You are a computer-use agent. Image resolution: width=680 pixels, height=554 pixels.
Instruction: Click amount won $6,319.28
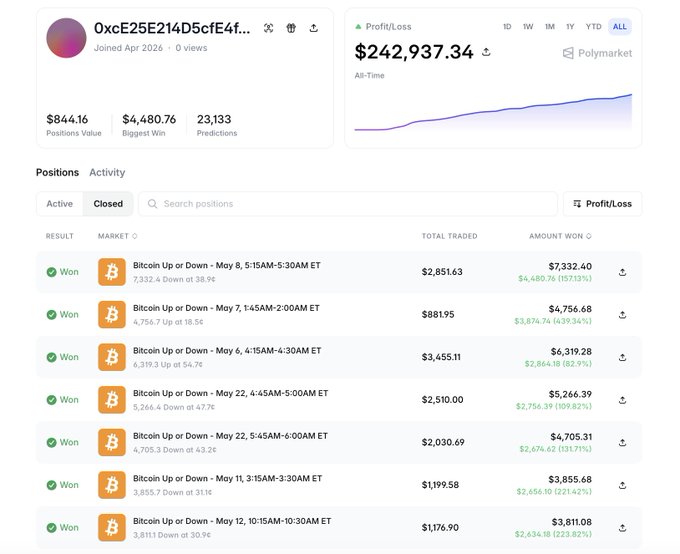click(x=571, y=351)
